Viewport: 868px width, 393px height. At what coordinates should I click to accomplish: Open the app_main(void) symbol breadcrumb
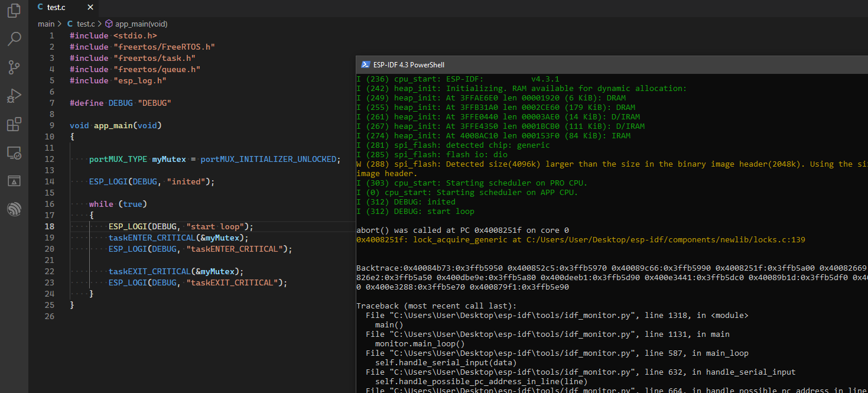[x=141, y=24]
